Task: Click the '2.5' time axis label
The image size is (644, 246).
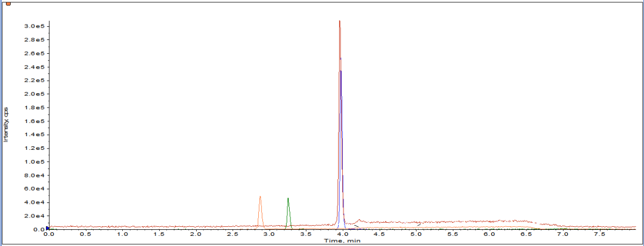Action: (x=232, y=234)
